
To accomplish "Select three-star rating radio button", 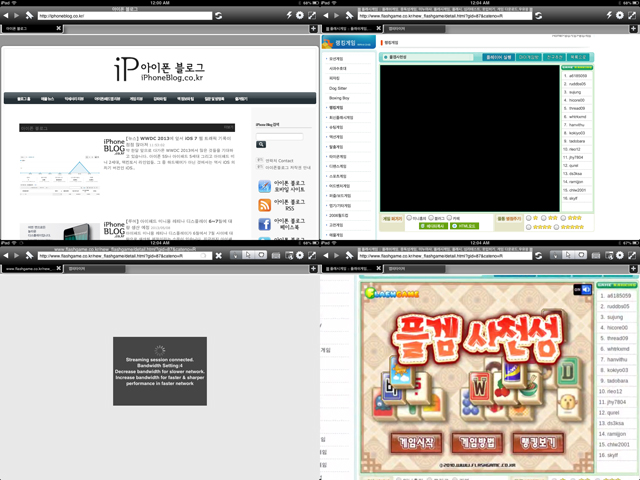I will (x=563, y=218).
